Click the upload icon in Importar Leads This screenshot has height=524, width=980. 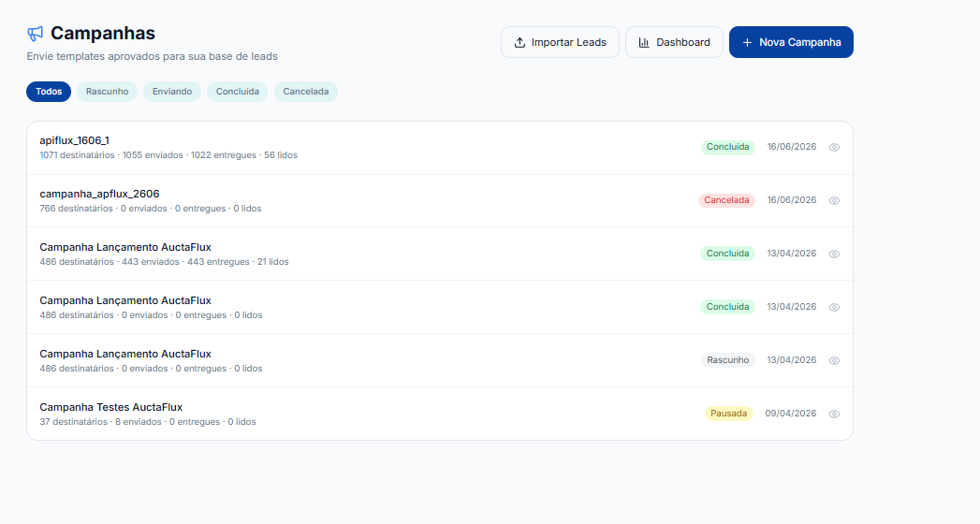(x=519, y=42)
